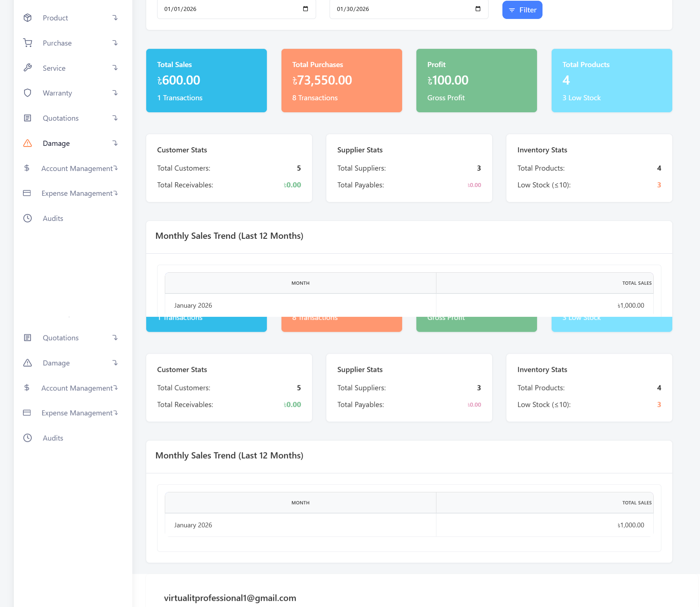The width and height of the screenshot is (700, 607).
Task: Click the 01/30/2026 date input field
Action: tap(401, 9)
